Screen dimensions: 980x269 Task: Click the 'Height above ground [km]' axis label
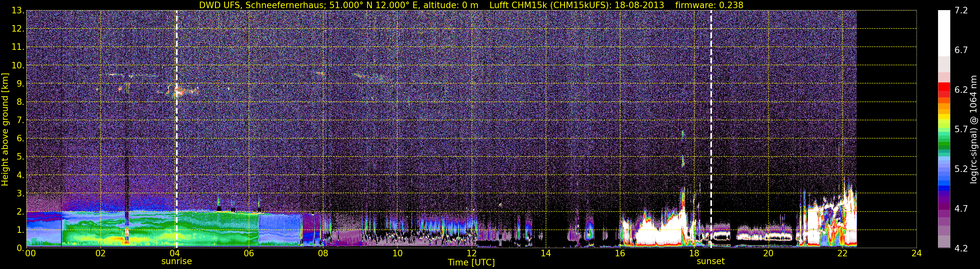point(5,129)
